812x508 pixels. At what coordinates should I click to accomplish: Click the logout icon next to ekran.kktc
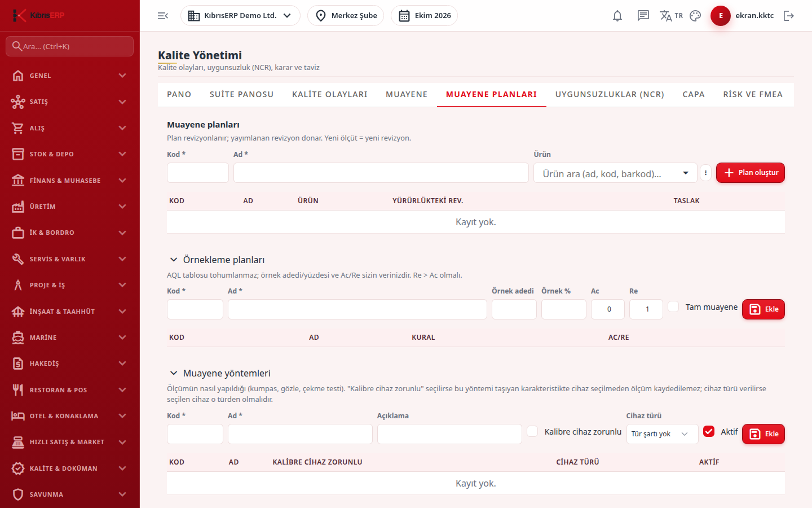click(x=789, y=16)
